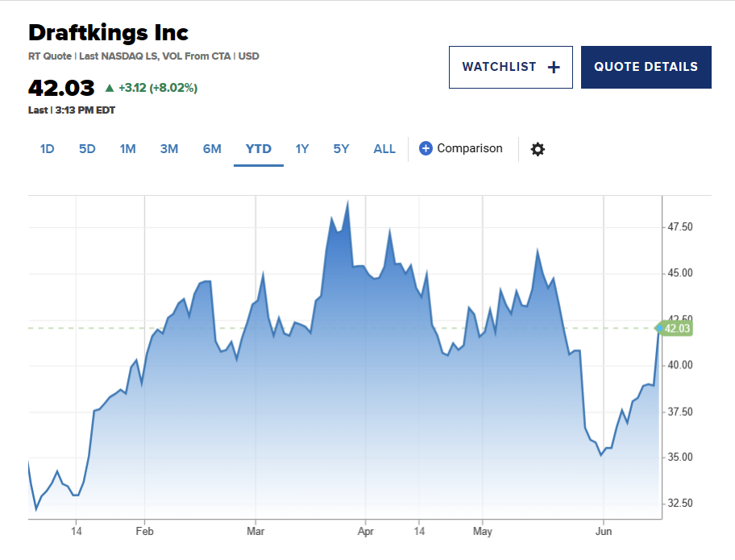Viewport: 735px width, 560px height.
Task: Click the Last 3:13 PM EDT timestamp
Action: click(x=72, y=110)
